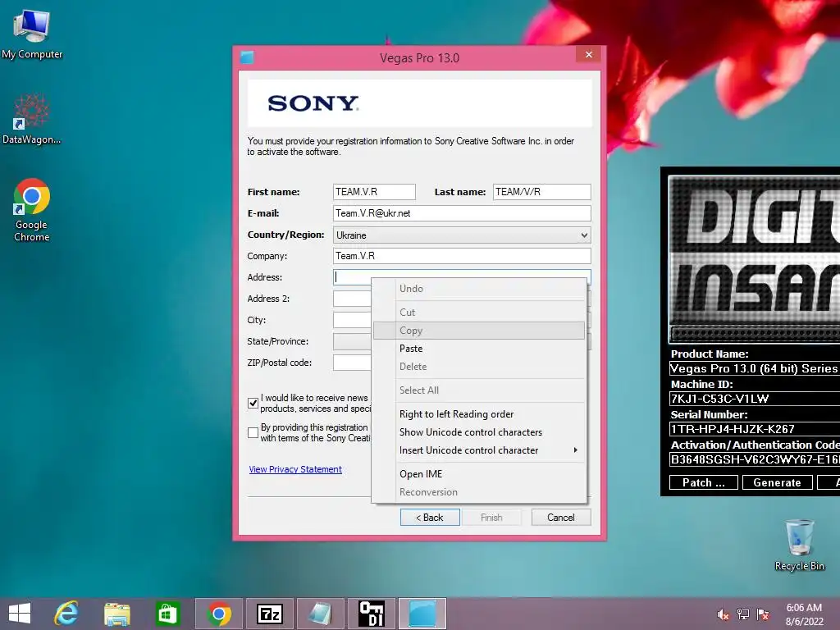Screen dimensions: 840x630
Task: Switch to Vegas Pro taskbar item
Action: 422,614
